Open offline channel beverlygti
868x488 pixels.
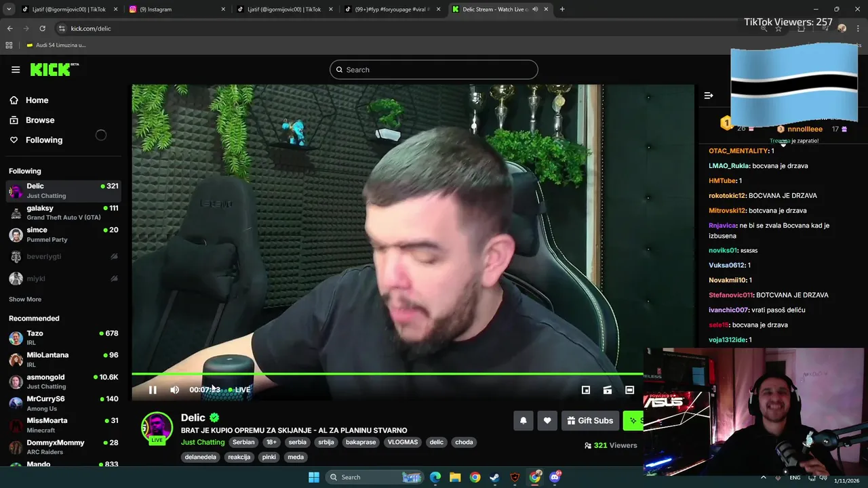[64, 257]
